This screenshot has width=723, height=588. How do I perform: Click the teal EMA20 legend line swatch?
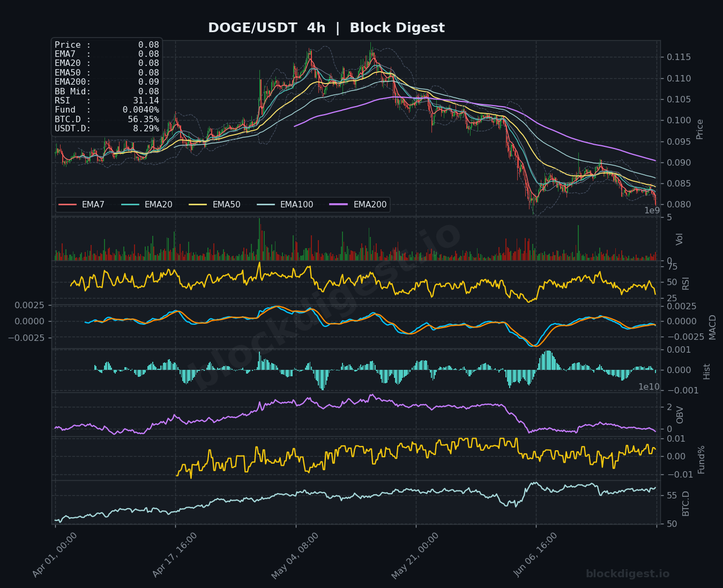(x=130, y=204)
